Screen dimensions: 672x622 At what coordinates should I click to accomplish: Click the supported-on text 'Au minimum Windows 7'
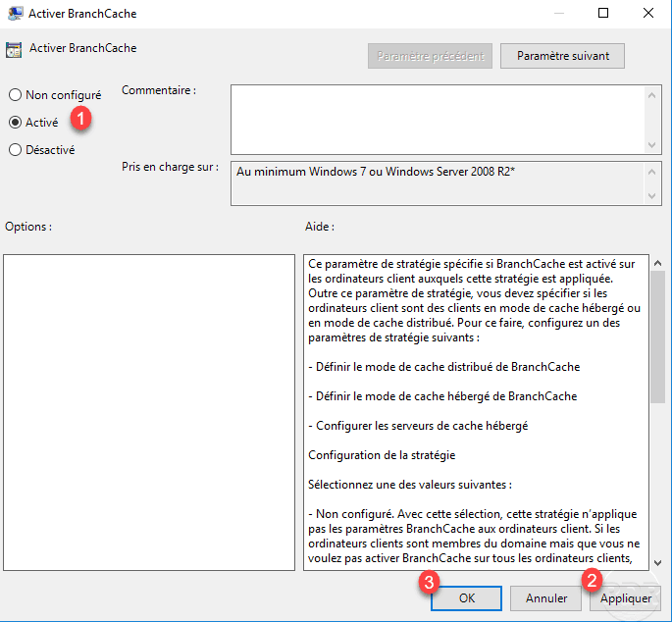(301, 172)
